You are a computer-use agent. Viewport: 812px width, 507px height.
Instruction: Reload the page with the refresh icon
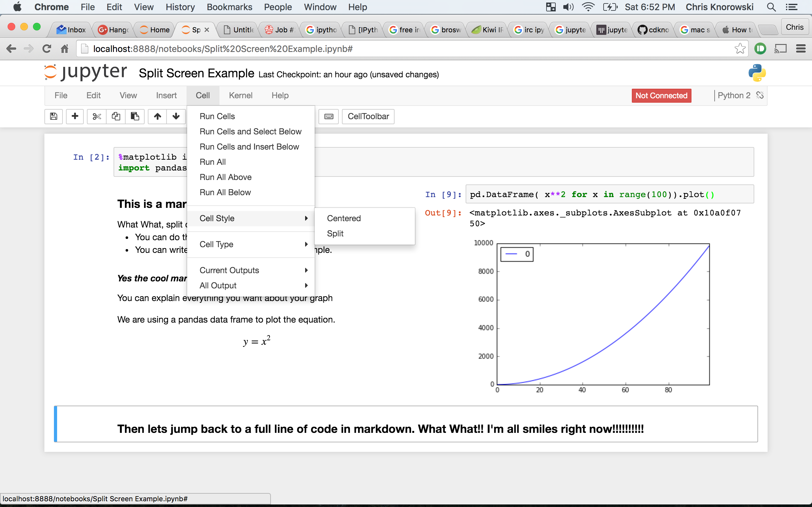coord(47,48)
